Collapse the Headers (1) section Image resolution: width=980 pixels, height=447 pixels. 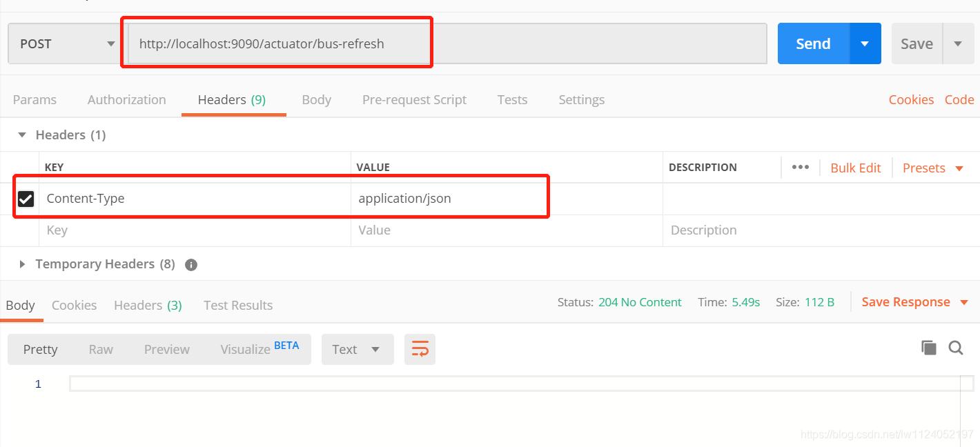pos(21,135)
